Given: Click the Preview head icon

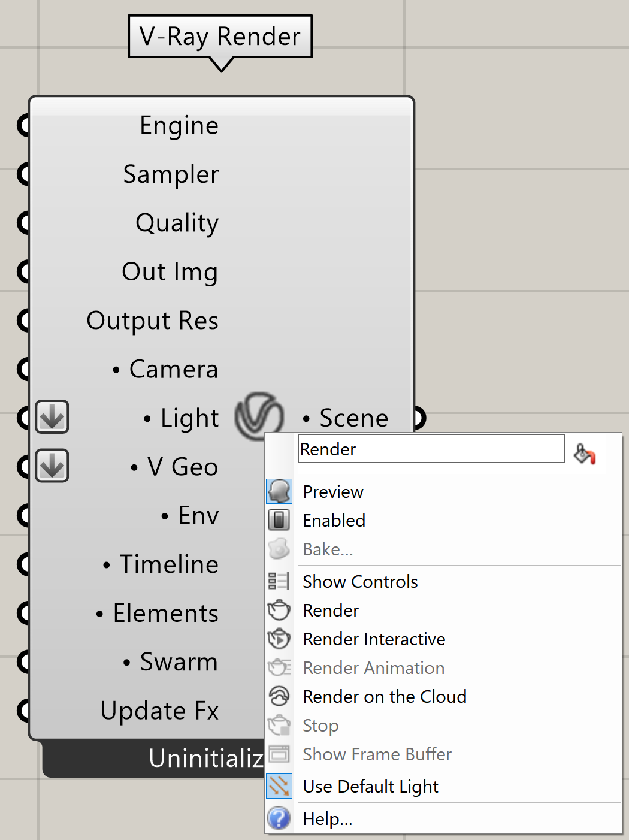Looking at the screenshot, I should (x=279, y=491).
